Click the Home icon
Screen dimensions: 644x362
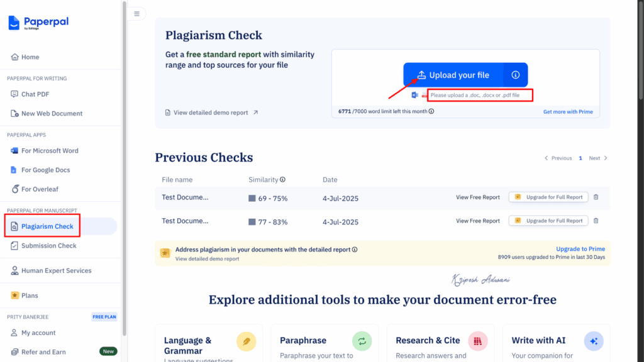[x=14, y=57]
